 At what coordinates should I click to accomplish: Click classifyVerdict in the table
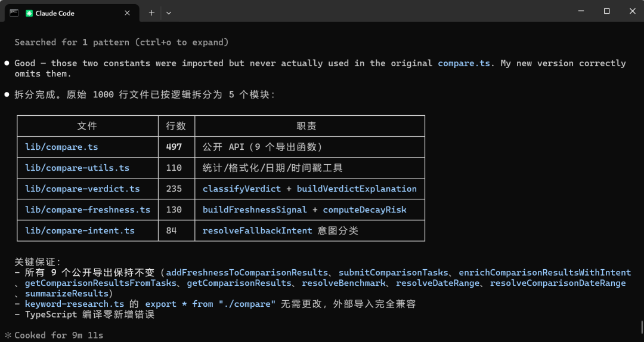pyautogui.click(x=241, y=189)
